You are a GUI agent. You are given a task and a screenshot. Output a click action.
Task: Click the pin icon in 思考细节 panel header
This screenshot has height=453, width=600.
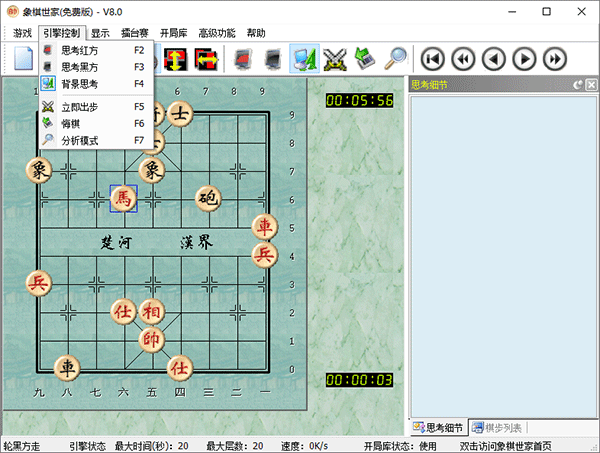(x=577, y=85)
